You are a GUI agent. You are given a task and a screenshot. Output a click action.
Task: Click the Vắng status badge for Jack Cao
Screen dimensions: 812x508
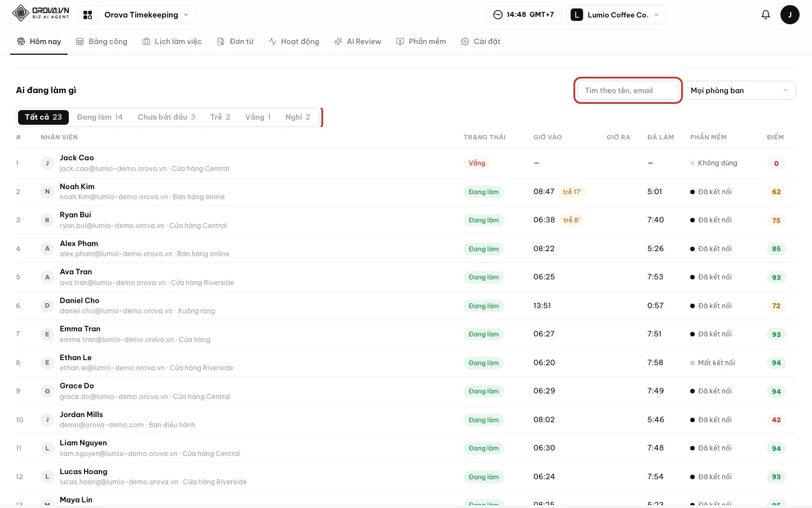[x=477, y=163]
